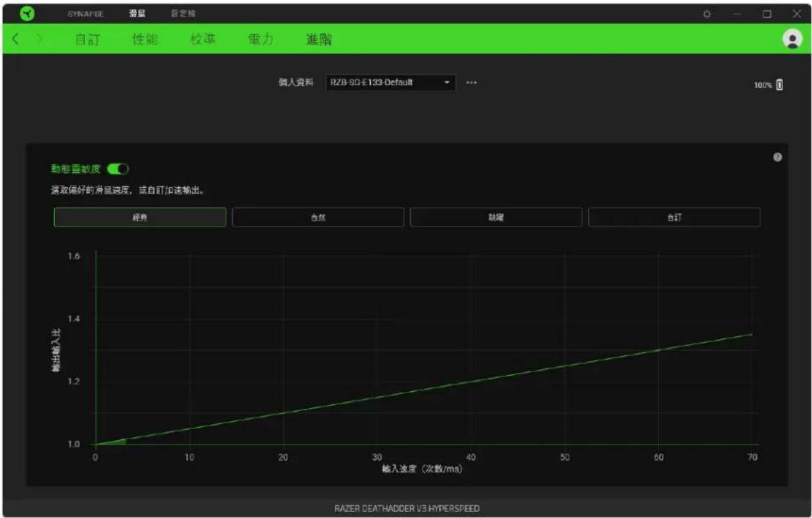The image size is (812, 518).
Task: Open the help question mark icon
Action: tap(777, 157)
